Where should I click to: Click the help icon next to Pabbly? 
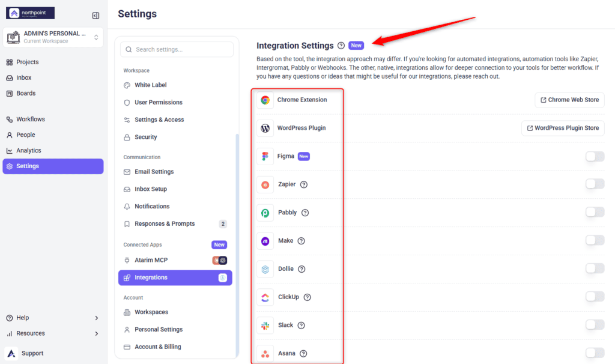point(305,213)
